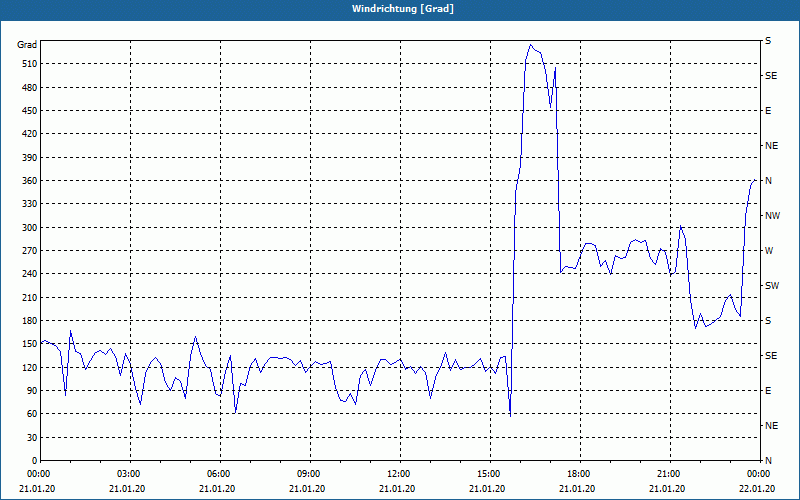Screen dimensions: 800x500
Task: Select the 270 left axis value
Action: (x=30, y=251)
